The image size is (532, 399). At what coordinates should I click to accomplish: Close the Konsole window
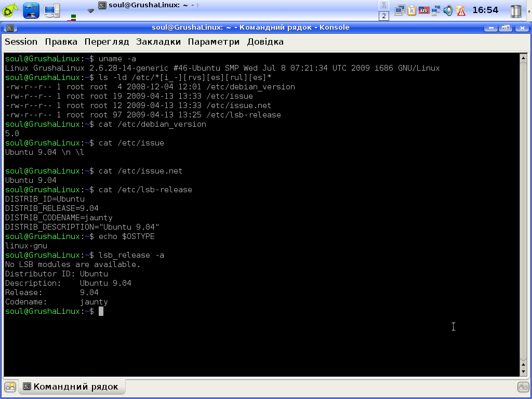tap(522, 28)
